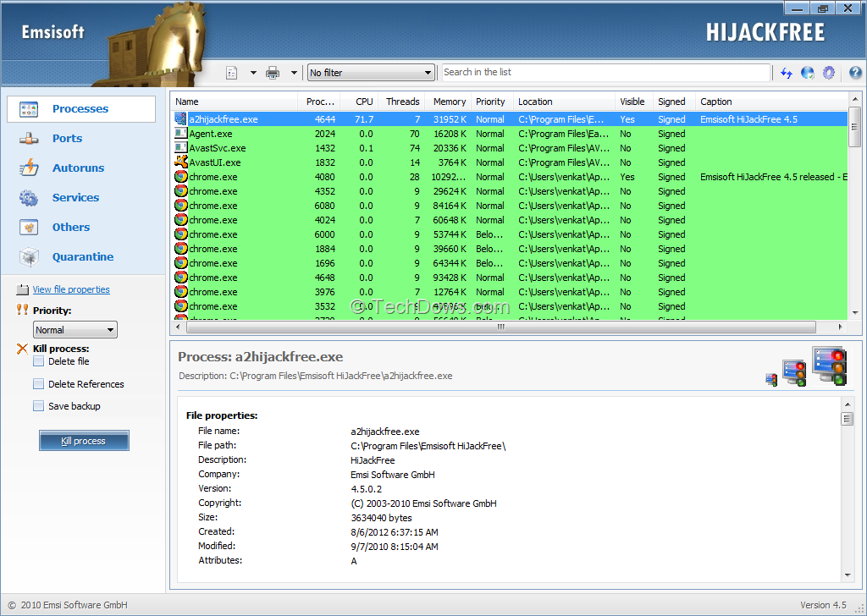Click chrome icon for process 4080

[181, 176]
